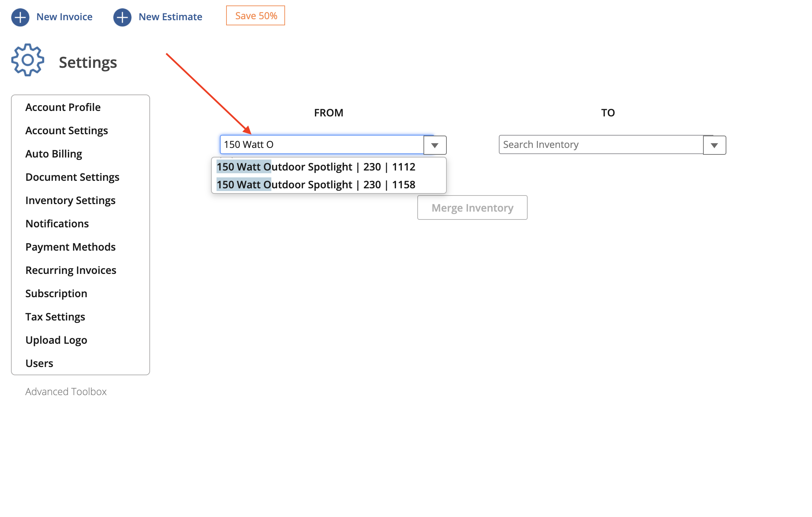Open the FROM inventory dropdown arrow
This screenshot has width=812, height=517.
435,145
